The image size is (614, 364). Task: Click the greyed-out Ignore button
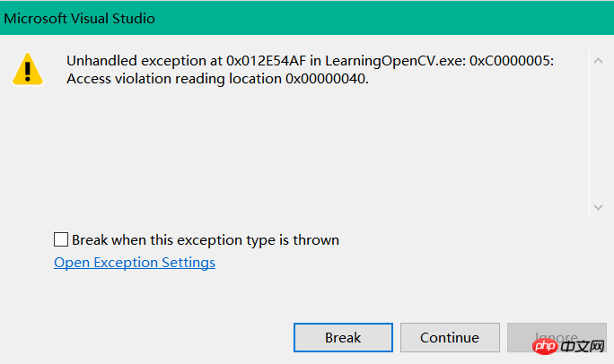click(x=557, y=337)
